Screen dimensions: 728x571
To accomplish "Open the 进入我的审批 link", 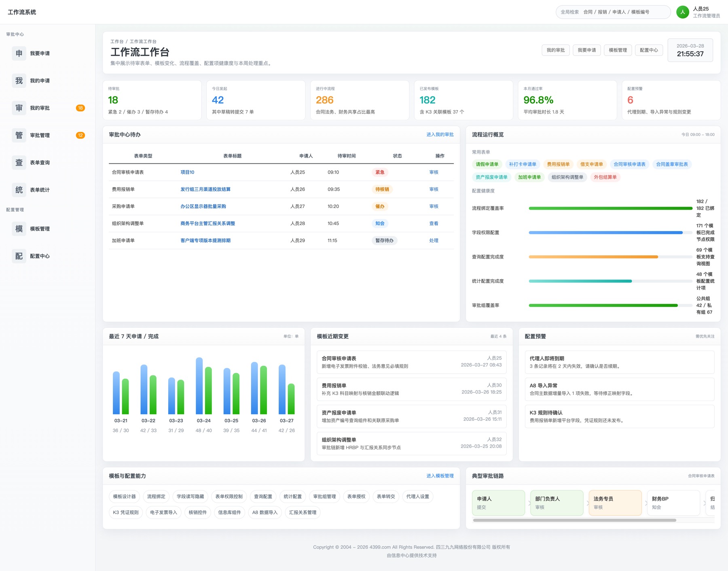I will coord(440,135).
